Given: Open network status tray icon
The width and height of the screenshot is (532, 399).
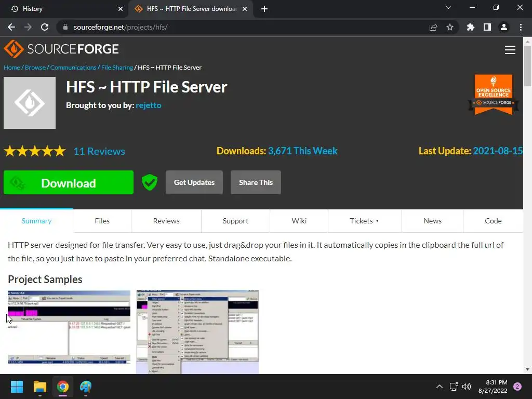Looking at the screenshot, I should tap(454, 387).
